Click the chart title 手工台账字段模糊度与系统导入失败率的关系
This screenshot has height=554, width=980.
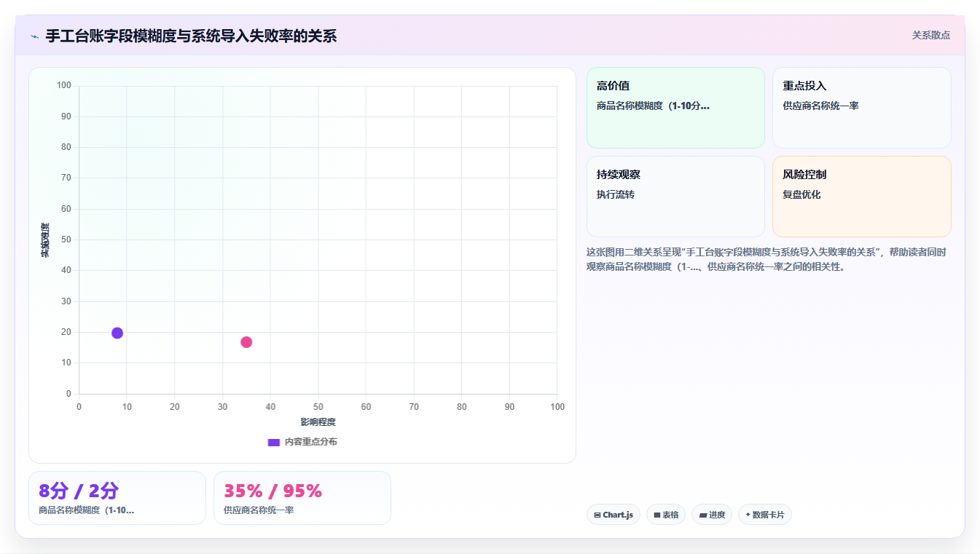click(192, 36)
